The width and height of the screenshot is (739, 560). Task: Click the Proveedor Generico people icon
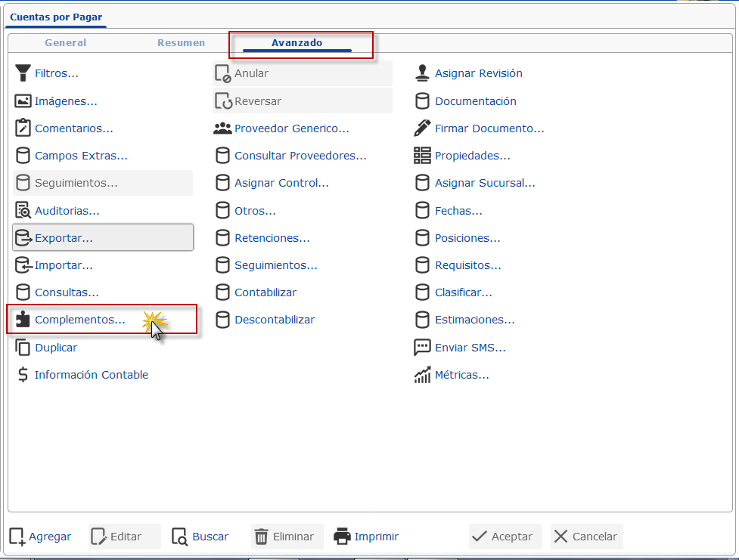(222, 128)
